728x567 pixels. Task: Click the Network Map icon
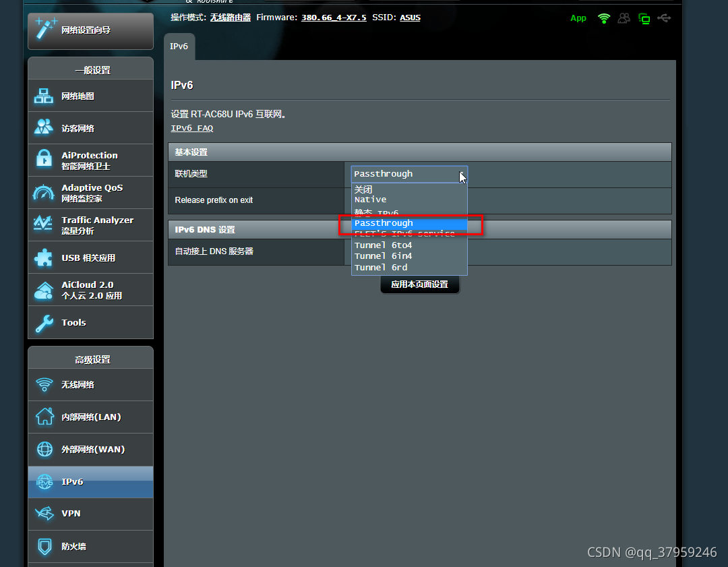pos(44,96)
